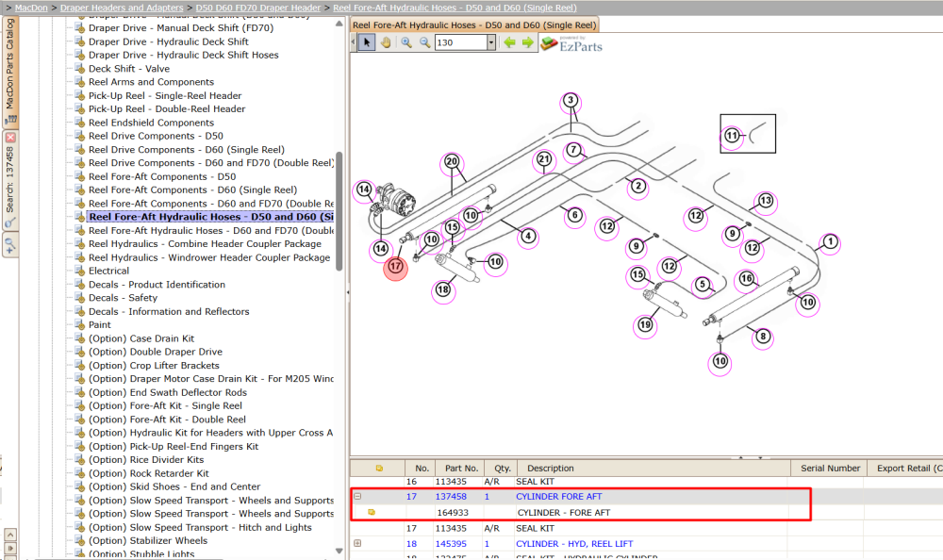
Task: Click the zoom value field showing 130
Action: click(461, 42)
